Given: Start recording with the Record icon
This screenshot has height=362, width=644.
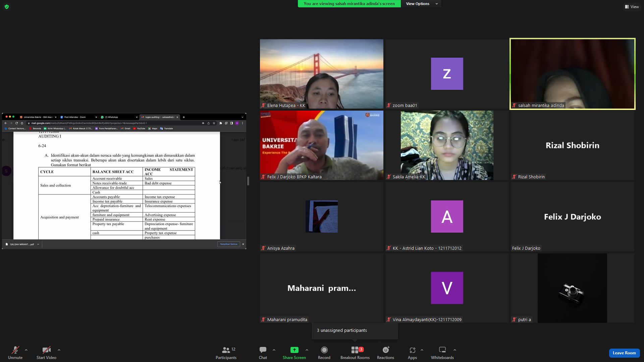Looking at the screenshot, I should [x=324, y=350].
